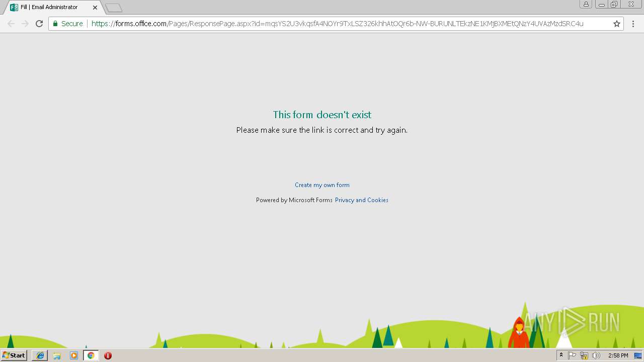Click the 2:58 PM taskbar clock
The width and height of the screenshot is (644, 362).
click(x=618, y=355)
